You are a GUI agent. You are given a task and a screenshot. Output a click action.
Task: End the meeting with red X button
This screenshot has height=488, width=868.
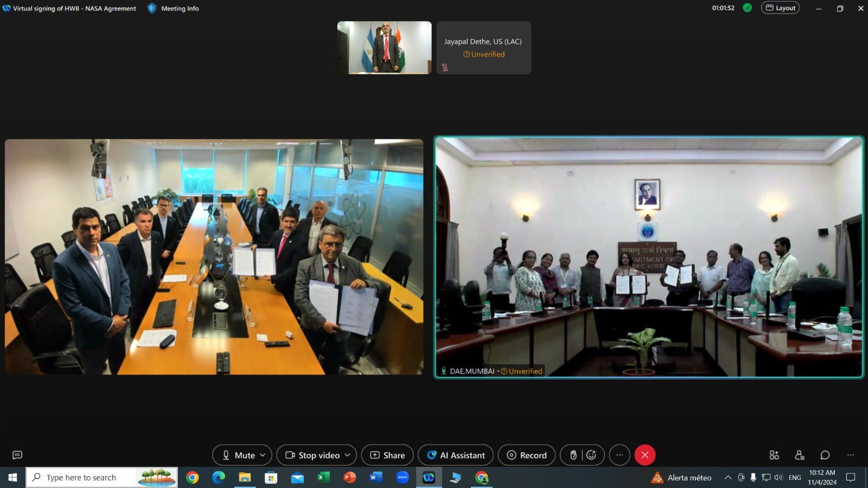pyautogui.click(x=644, y=455)
